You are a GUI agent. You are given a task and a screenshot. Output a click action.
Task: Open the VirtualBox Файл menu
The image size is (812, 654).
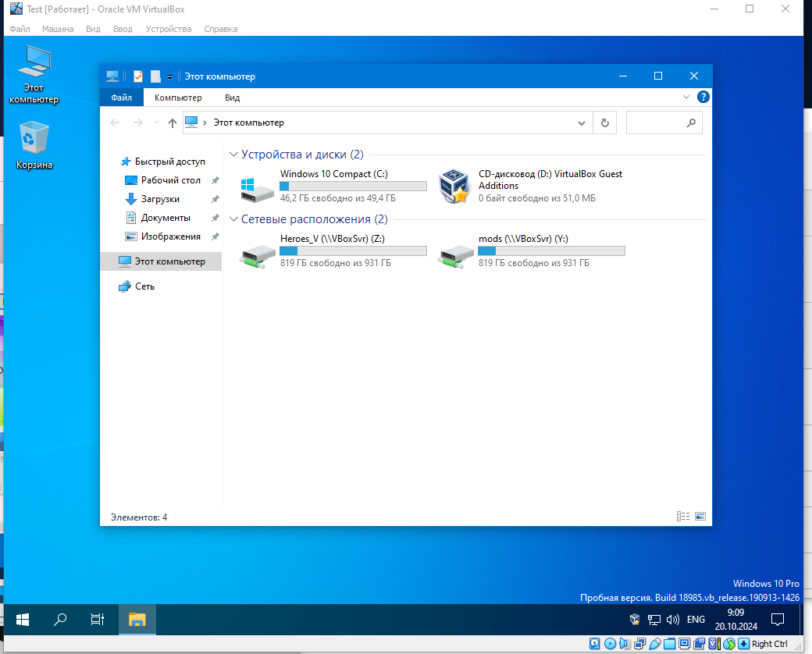[20, 29]
